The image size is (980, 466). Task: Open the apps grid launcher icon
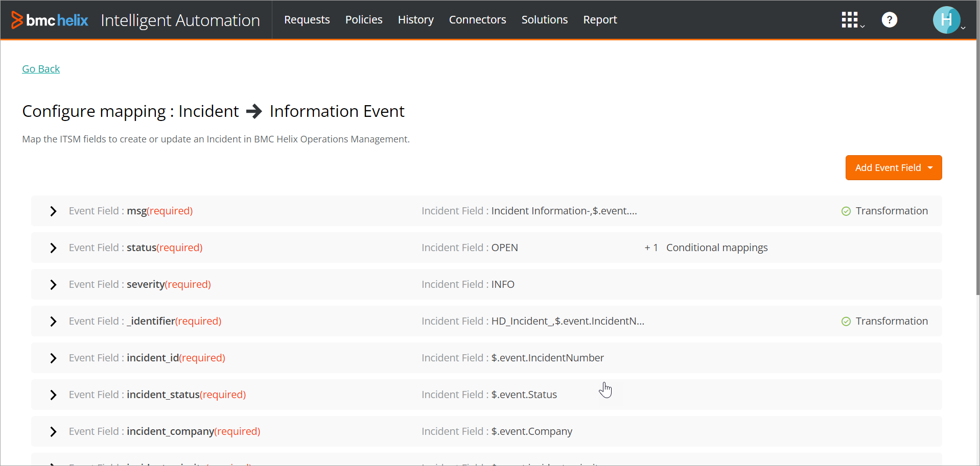[852, 20]
